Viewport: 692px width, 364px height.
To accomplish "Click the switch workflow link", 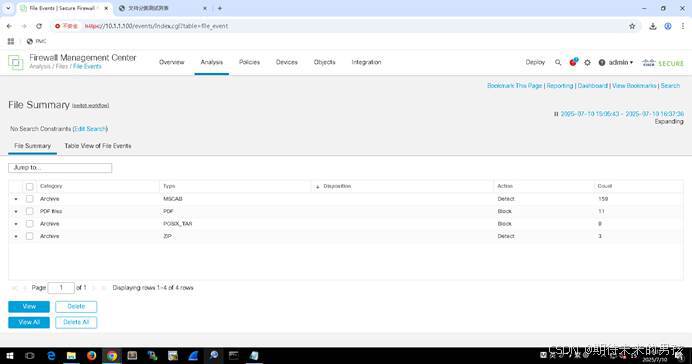I will click(90, 105).
